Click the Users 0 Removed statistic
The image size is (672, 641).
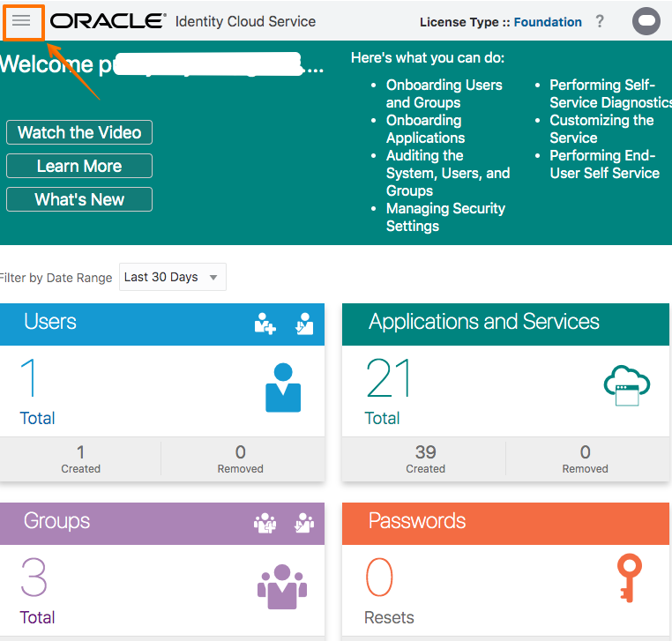click(240, 458)
